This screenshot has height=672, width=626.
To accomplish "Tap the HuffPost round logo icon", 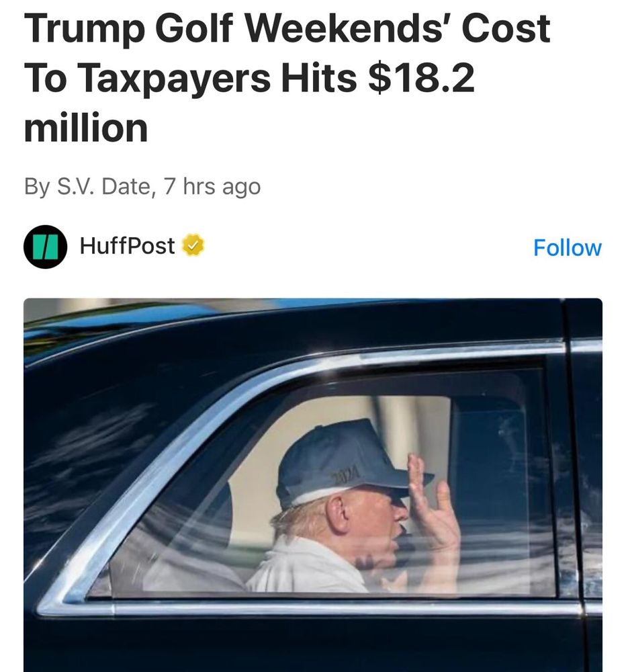I will (x=45, y=247).
